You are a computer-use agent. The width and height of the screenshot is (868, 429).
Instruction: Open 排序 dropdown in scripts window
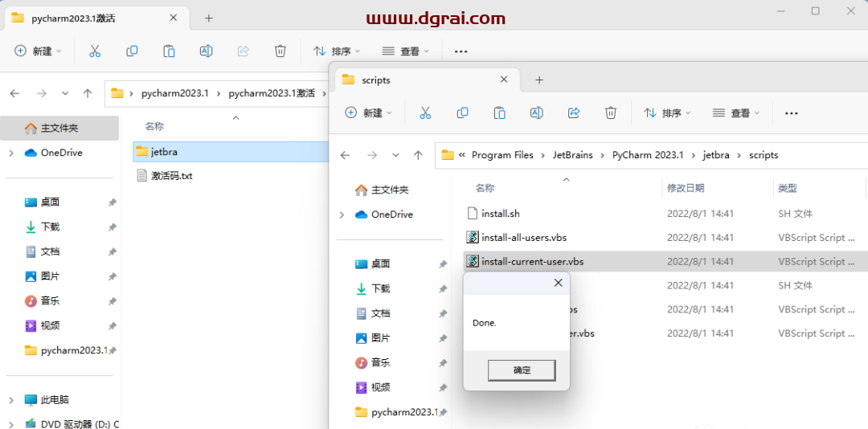click(667, 113)
